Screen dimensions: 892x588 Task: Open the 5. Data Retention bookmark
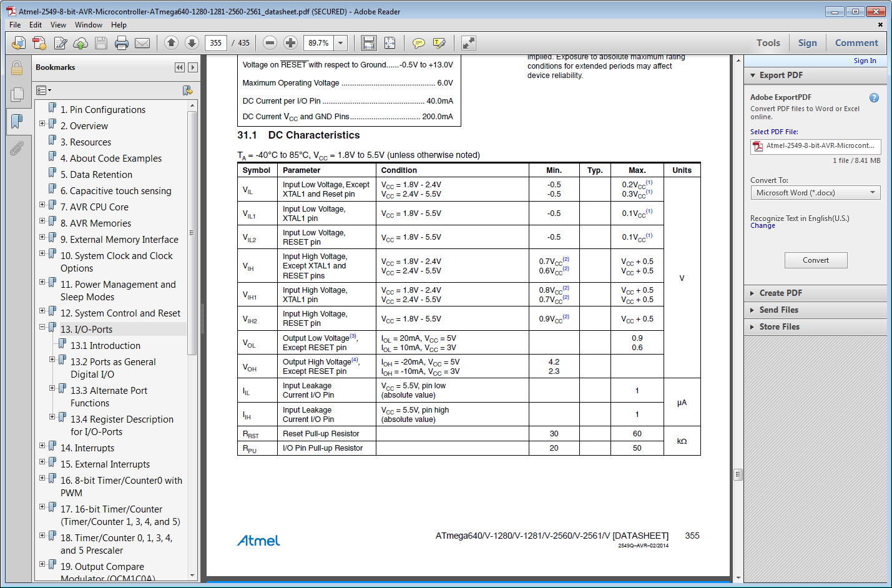[x=96, y=175]
